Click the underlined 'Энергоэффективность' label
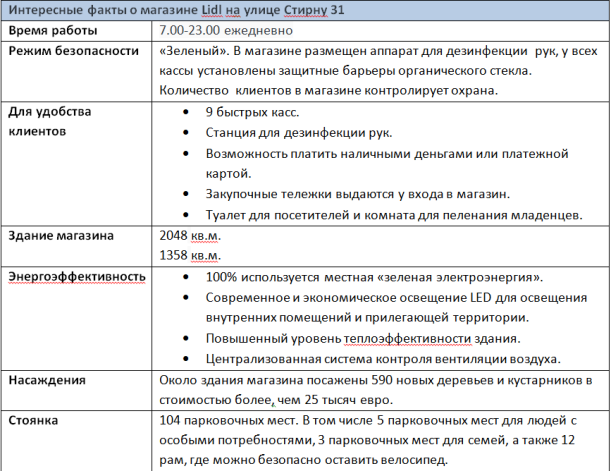 (x=75, y=276)
